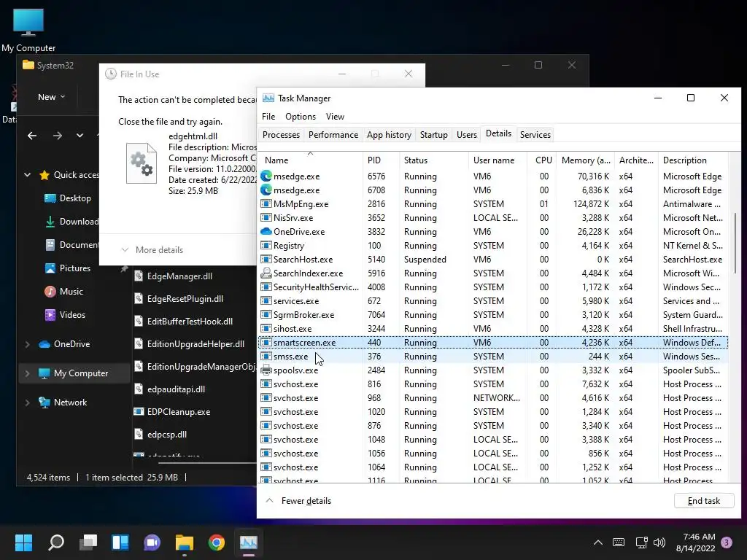Open taskbar Search magnifier icon
This screenshot has width=747, height=560.
56,542
